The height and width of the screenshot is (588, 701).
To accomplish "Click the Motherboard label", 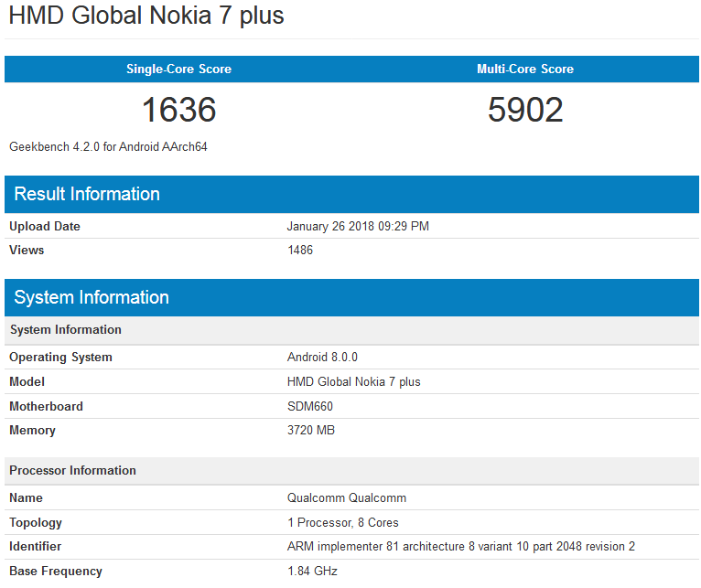I will tap(46, 406).
